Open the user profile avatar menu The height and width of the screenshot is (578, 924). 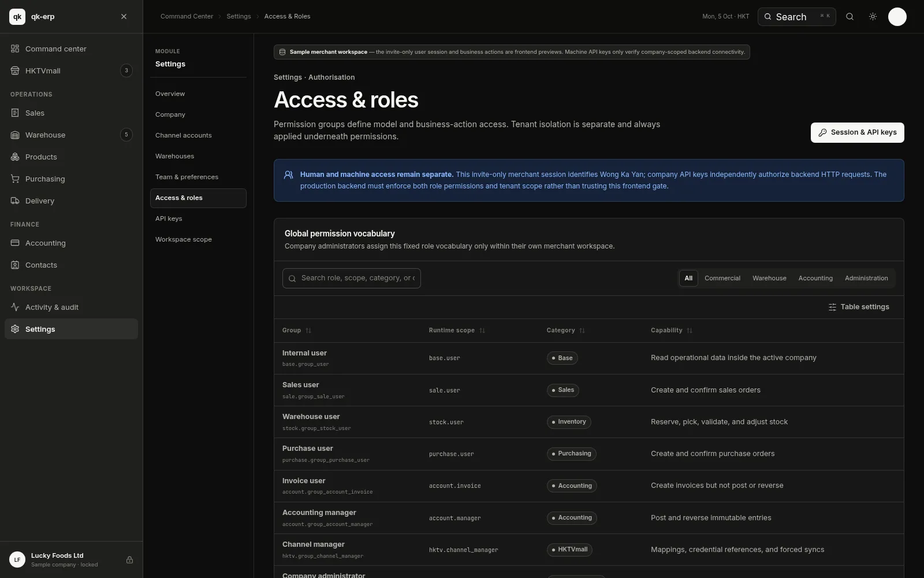pos(897,17)
